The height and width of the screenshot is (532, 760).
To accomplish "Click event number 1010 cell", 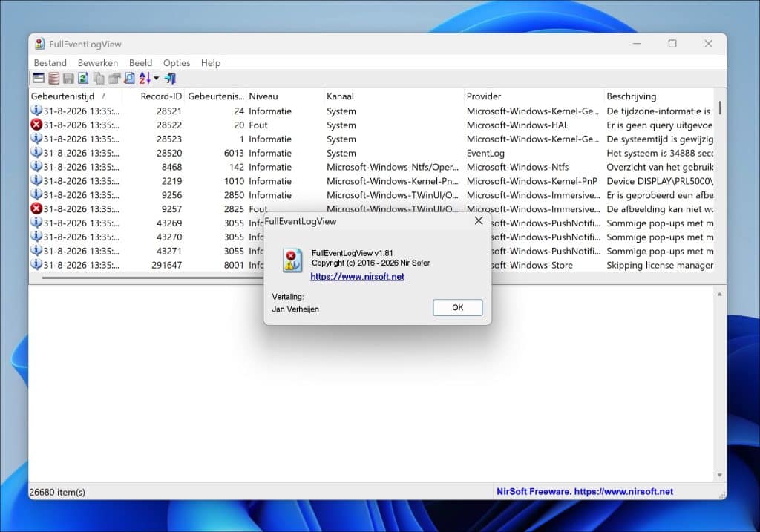I will coord(234,181).
